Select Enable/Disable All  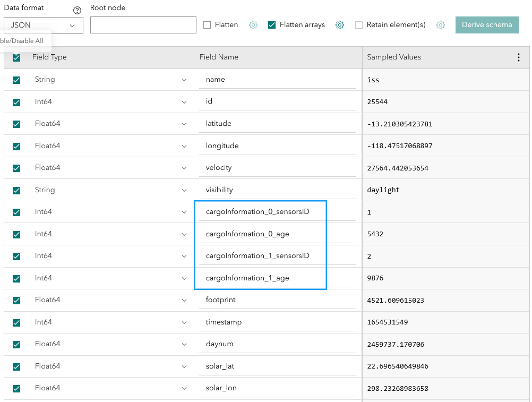(22, 40)
